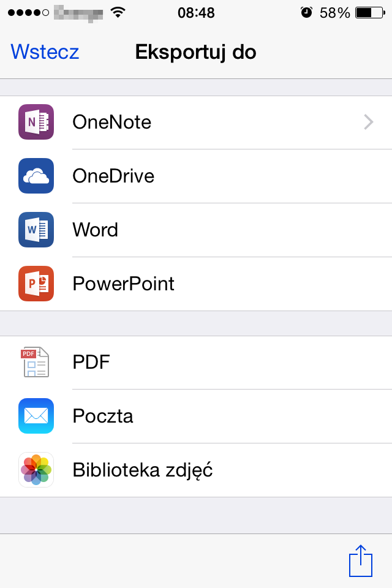Save to Biblioteka zdjęć label

[x=143, y=470]
